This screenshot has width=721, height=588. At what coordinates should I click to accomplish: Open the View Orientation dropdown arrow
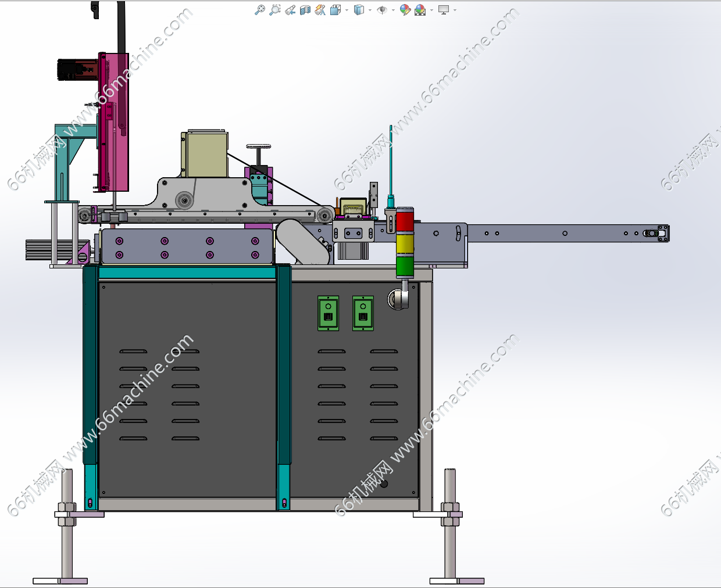pos(347,10)
